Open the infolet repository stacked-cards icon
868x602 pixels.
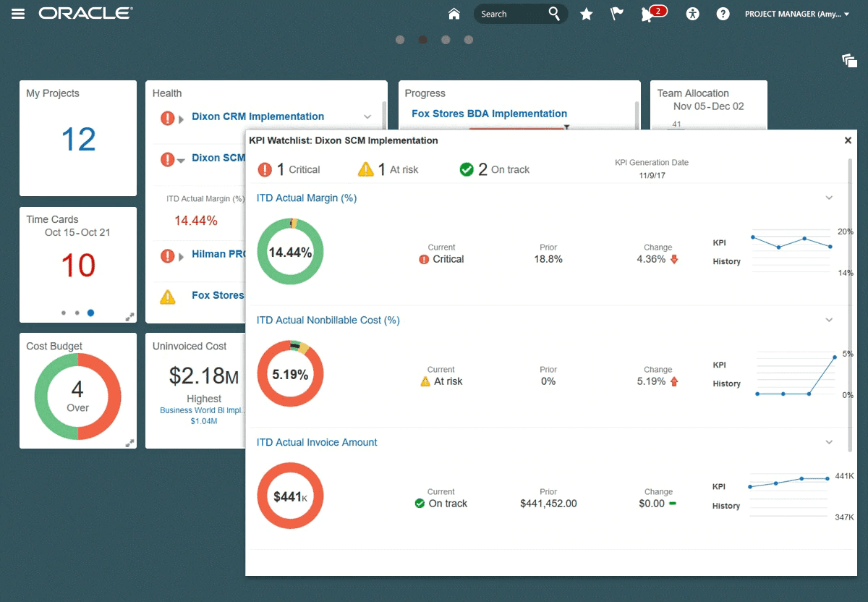click(850, 60)
